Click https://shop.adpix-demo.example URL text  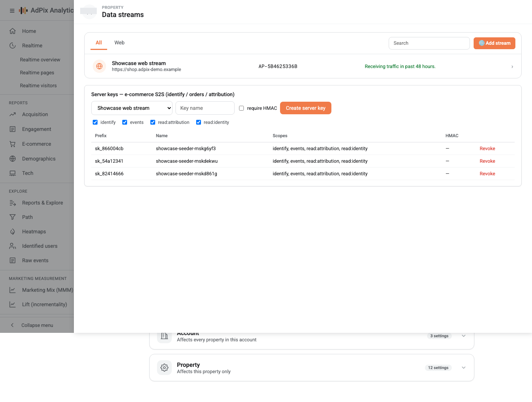point(146,70)
